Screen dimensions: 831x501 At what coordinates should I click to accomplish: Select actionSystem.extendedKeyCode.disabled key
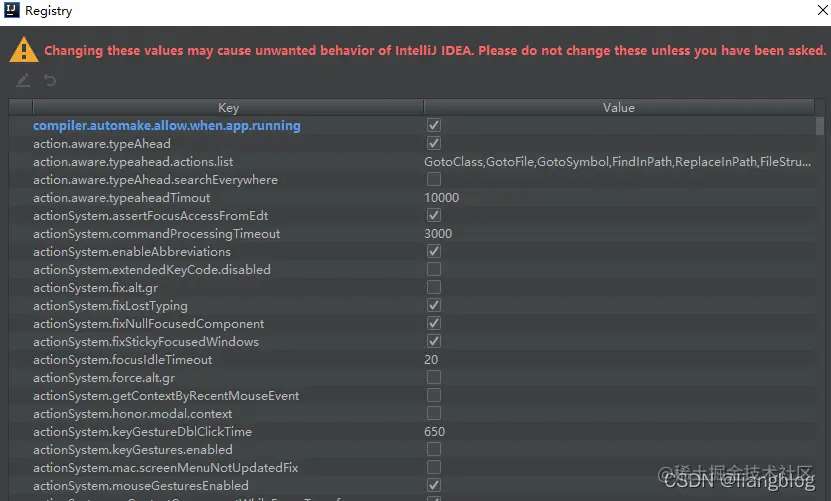pyautogui.click(x=152, y=270)
